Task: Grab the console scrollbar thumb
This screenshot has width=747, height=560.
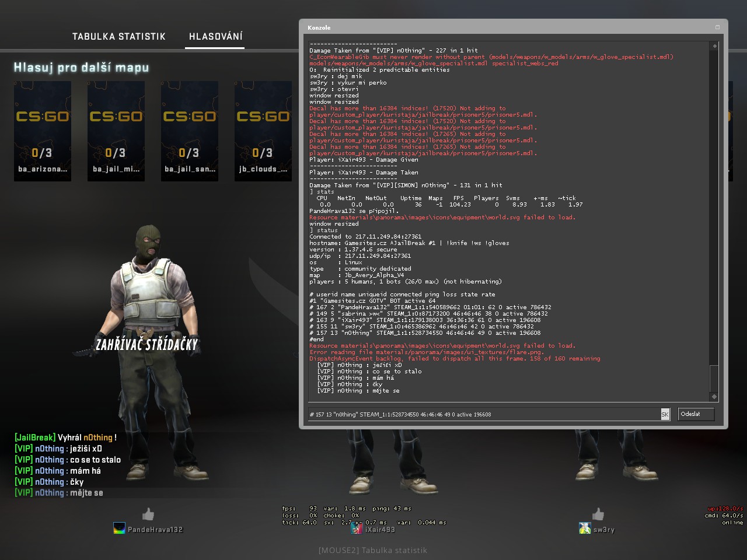Action: pos(714,379)
